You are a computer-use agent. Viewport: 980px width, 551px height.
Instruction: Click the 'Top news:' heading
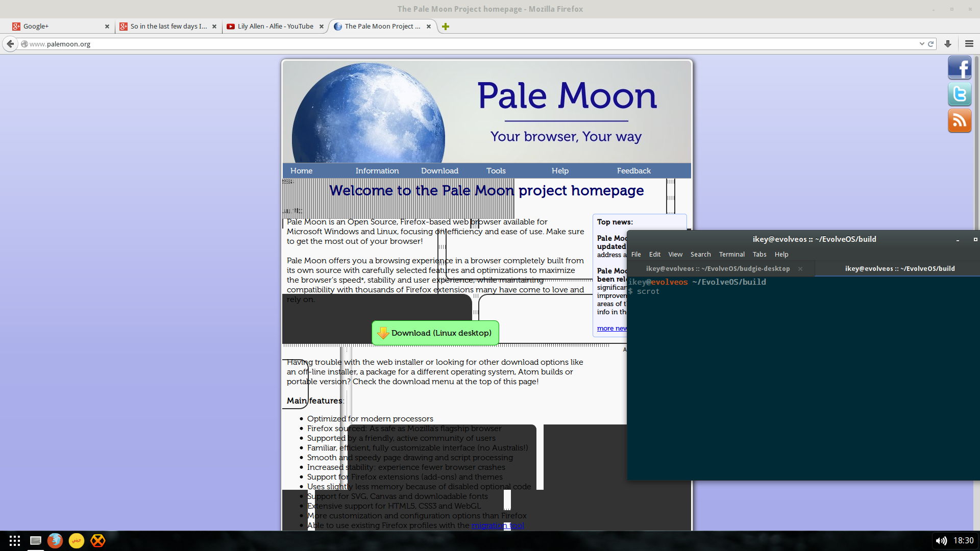[615, 222]
